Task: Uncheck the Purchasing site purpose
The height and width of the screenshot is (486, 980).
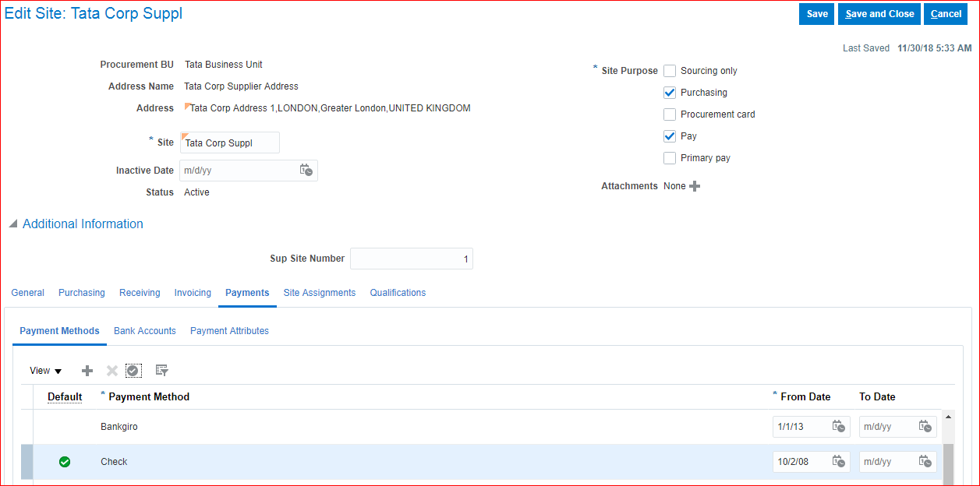Action: (x=670, y=93)
